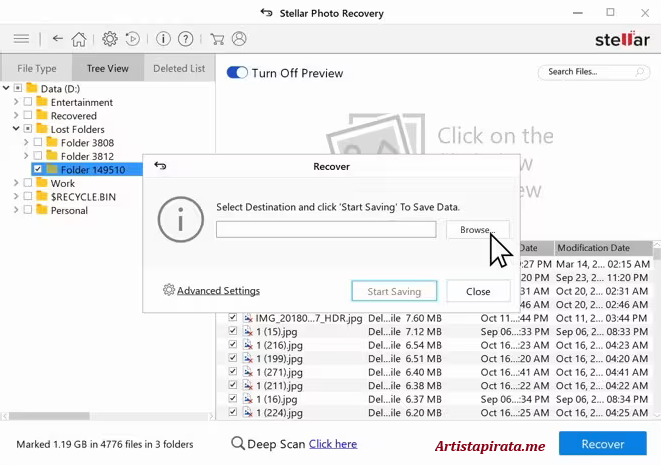661x465 pixels.
Task: Open the user account icon
Action: point(239,39)
